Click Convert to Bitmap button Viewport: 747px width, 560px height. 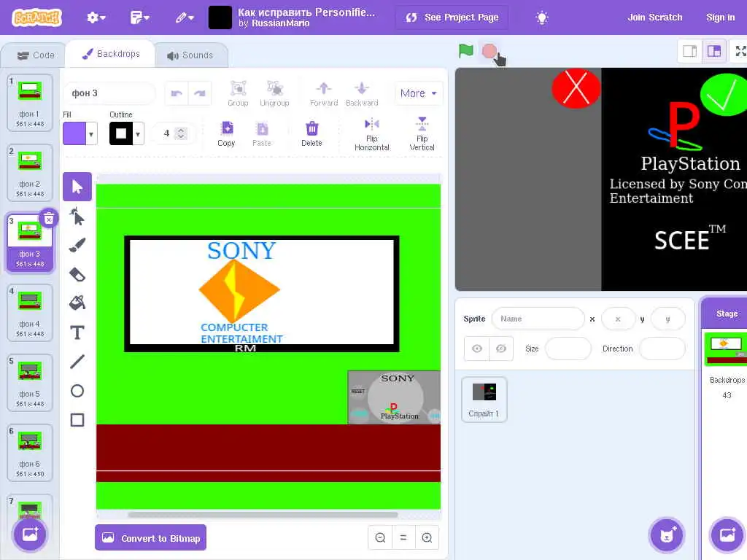coord(150,537)
